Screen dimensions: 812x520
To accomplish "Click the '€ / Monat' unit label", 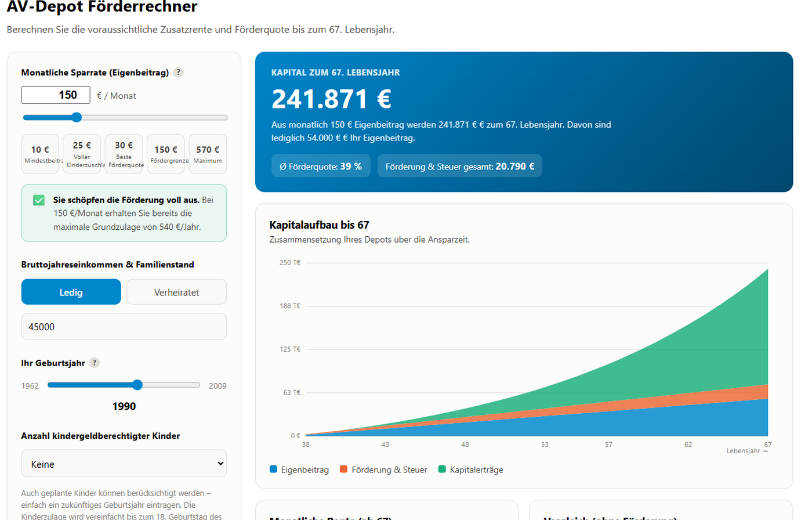I will coord(117,96).
